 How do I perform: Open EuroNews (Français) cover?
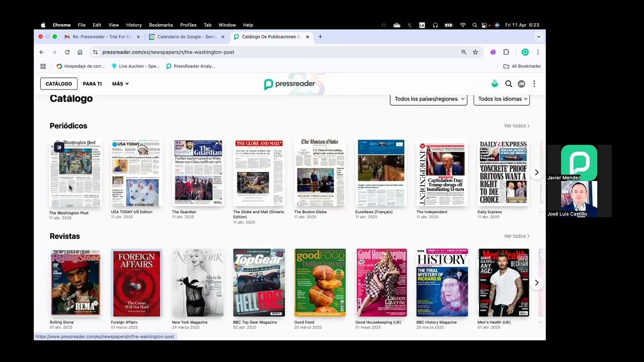[x=381, y=173]
